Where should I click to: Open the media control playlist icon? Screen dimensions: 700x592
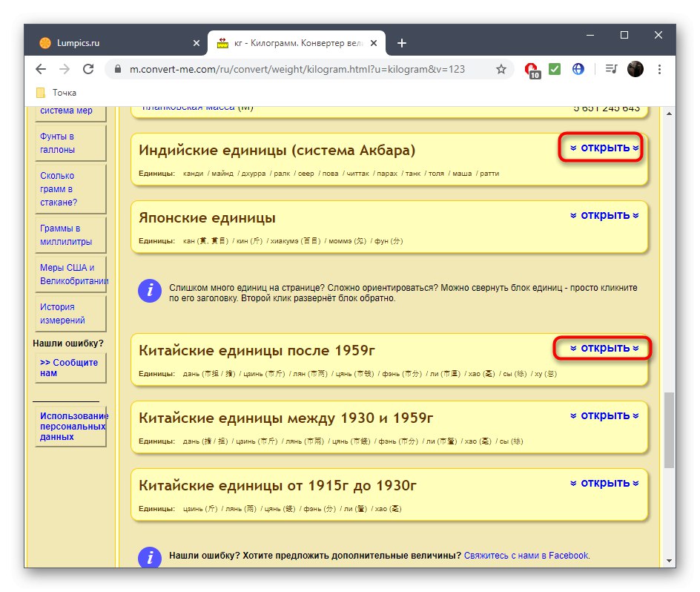(x=611, y=69)
